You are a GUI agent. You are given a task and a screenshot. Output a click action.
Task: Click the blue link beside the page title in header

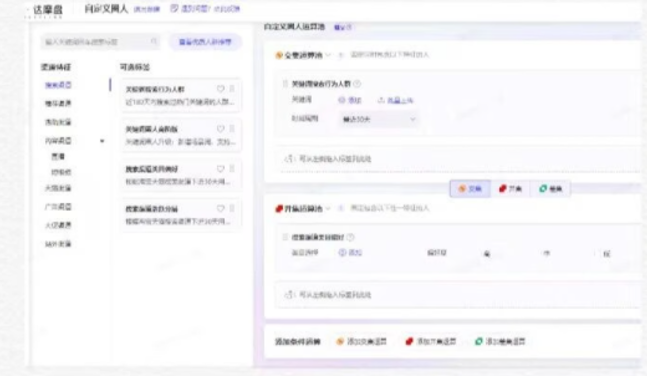coord(146,9)
